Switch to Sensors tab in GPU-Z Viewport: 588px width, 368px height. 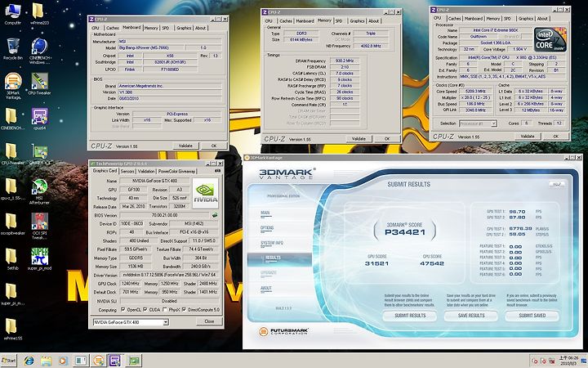point(127,171)
